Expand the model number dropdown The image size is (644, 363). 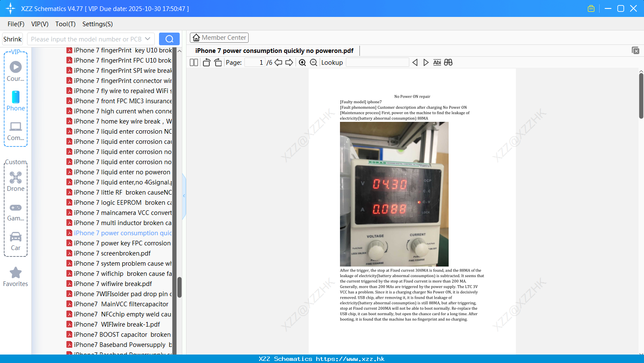tap(148, 39)
